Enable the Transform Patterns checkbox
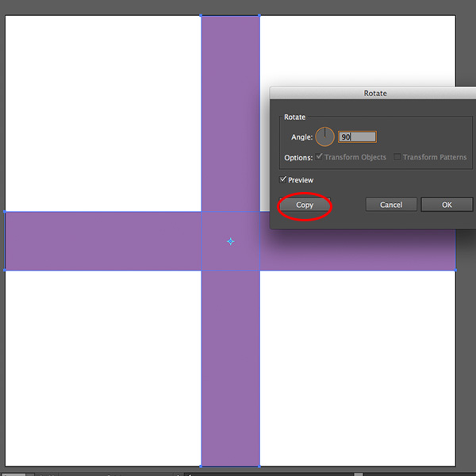This screenshot has width=476, height=476. point(397,157)
